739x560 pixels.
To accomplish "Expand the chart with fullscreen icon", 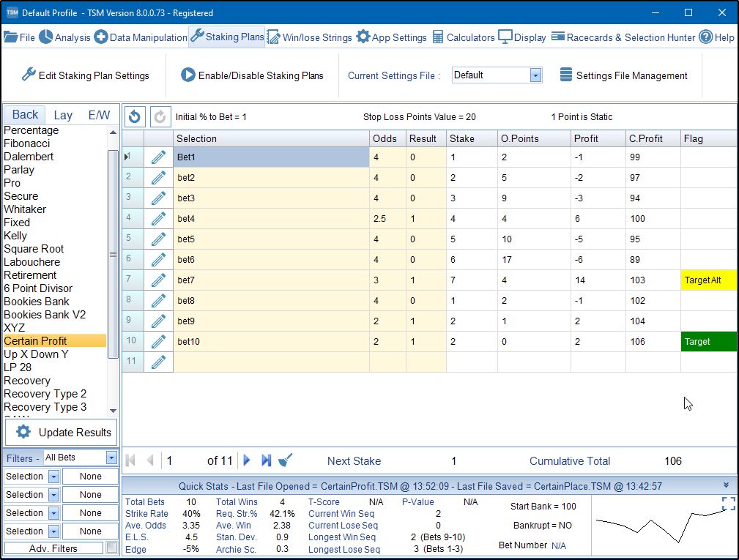I will pyautogui.click(x=728, y=504).
